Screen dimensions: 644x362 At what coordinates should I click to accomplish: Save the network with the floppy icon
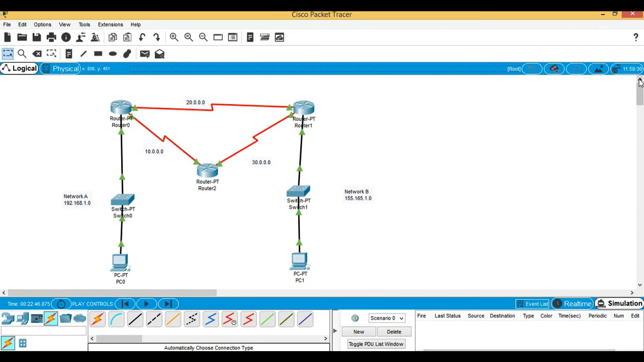[x=37, y=37]
